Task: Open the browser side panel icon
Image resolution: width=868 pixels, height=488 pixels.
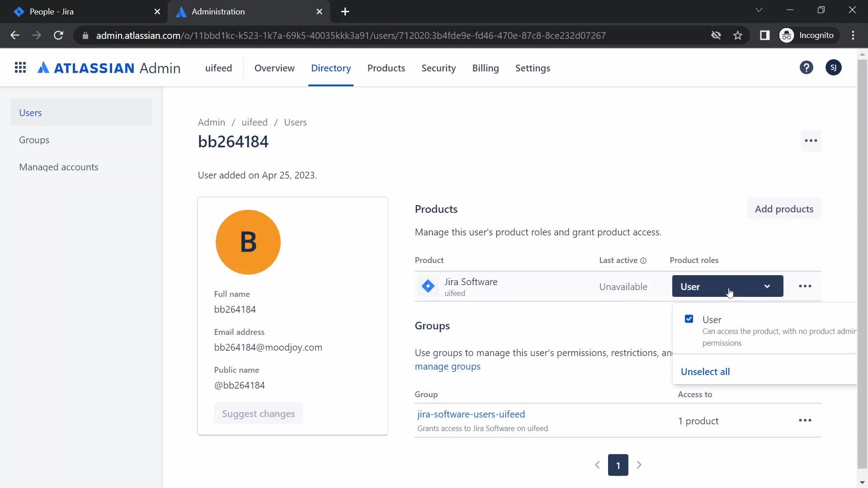Action: pyautogui.click(x=764, y=35)
